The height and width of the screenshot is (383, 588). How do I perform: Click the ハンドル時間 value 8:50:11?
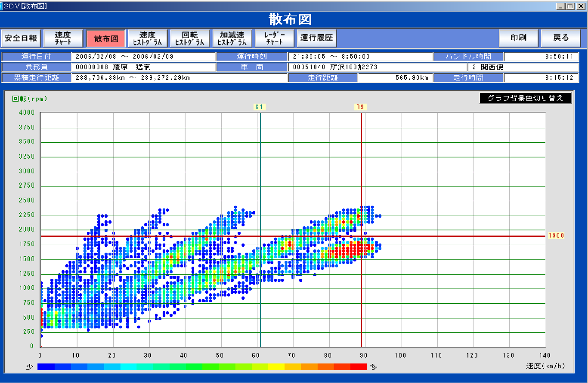[x=541, y=56]
